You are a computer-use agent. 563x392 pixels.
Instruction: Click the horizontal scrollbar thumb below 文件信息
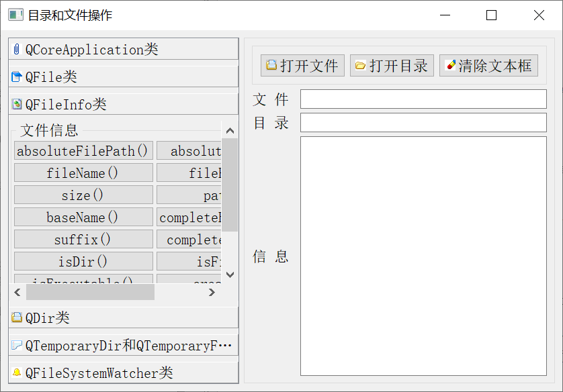[x=90, y=292]
